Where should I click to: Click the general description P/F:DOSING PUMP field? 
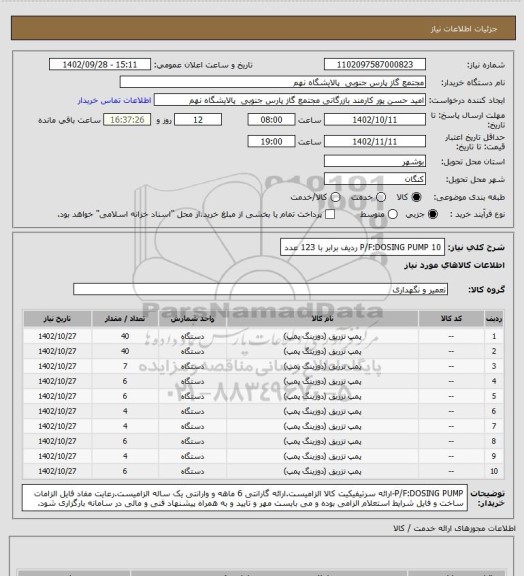tap(362, 247)
